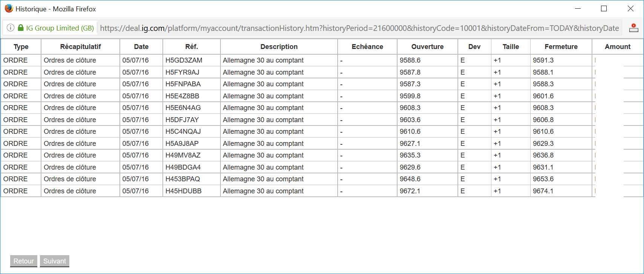The image size is (644, 274).
Task: Click the closing price 9674.1
Action: coord(543,191)
